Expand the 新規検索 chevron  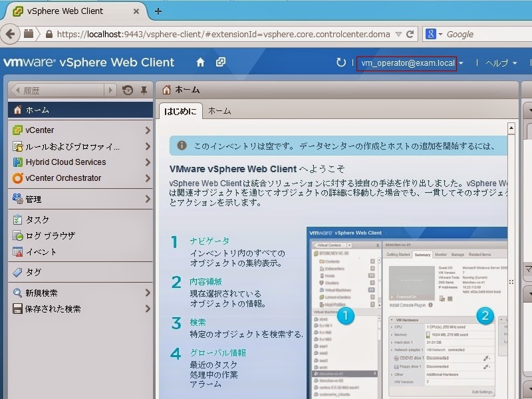[x=148, y=293]
